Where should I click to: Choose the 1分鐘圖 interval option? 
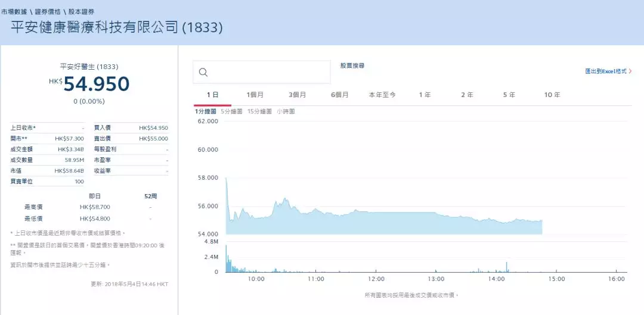[206, 111]
